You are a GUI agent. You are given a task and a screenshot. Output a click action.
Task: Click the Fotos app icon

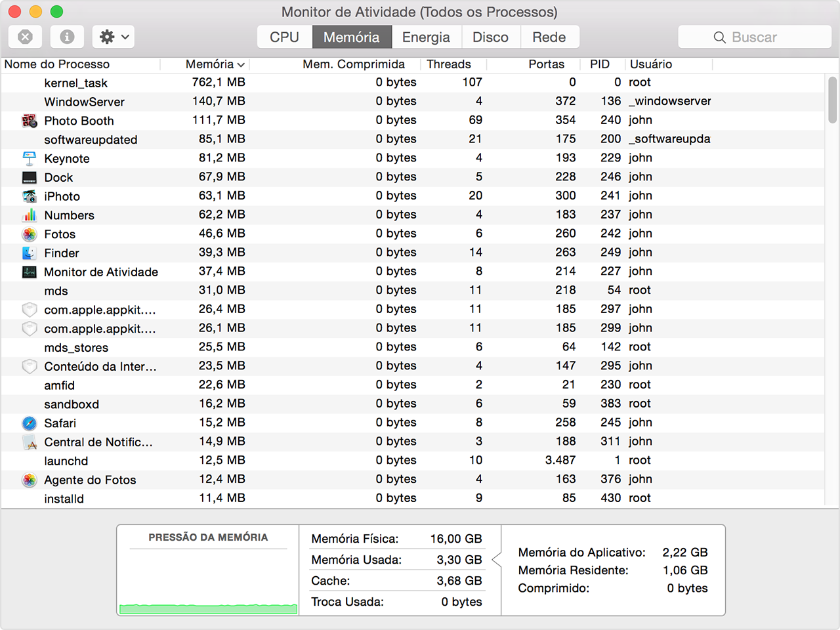click(x=30, y=234)
